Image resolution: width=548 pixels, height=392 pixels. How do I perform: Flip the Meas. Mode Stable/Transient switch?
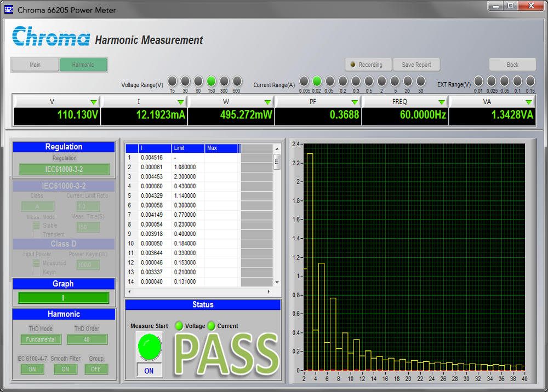pos(36,229)
